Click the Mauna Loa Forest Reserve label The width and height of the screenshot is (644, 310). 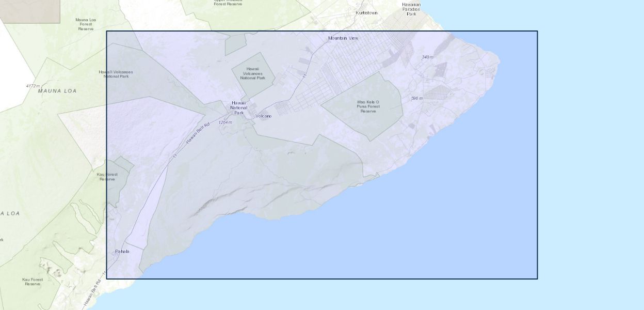[86, 24]
